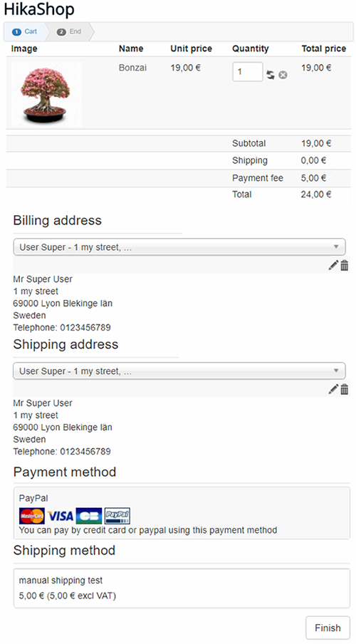Open the billing address dropdown
Viewport: 356px width, 644px height.
(179, 247)
